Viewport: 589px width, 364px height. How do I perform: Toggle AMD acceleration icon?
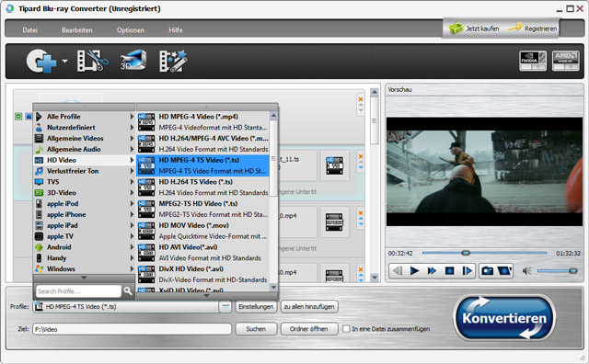pos(565,61)
